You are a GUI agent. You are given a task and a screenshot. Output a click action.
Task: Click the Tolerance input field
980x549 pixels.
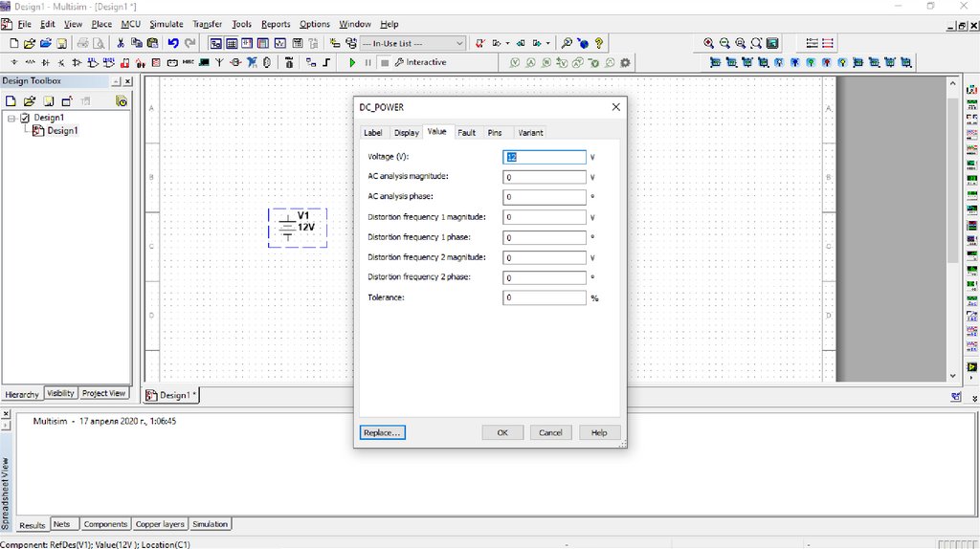[545, 297]
